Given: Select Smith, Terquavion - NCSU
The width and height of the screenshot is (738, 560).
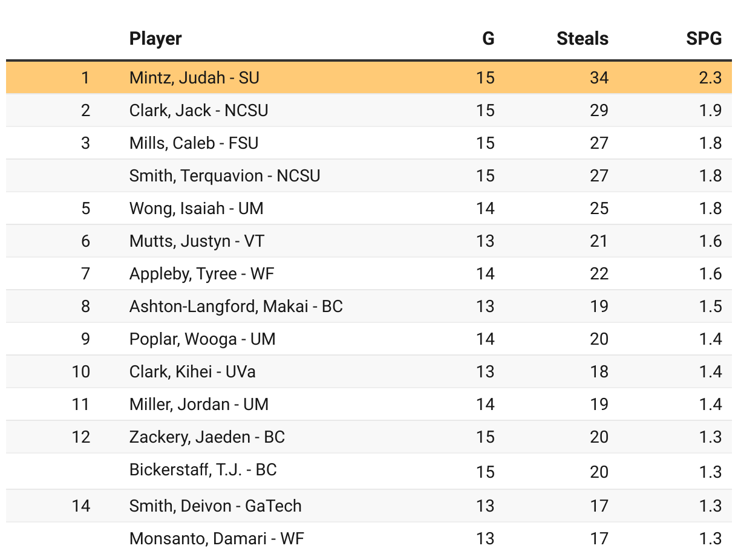Looking at the screenshot, I should (224, 175).
